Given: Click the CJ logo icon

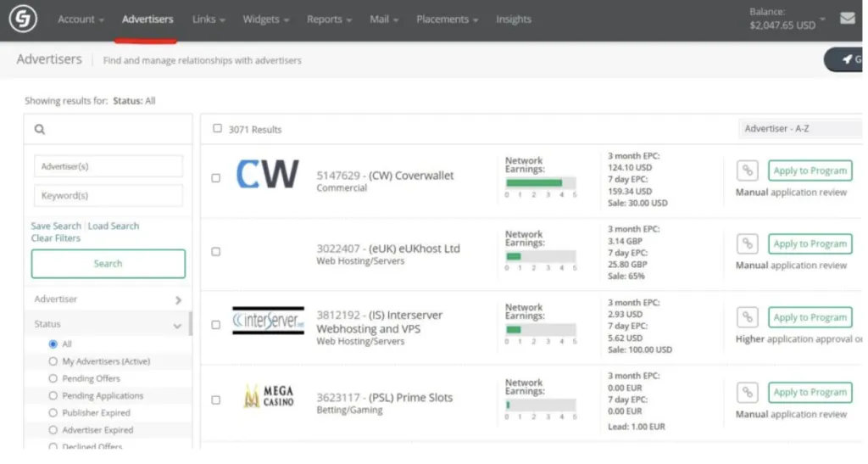Looking at the screenshot, I should coord(23,19).
